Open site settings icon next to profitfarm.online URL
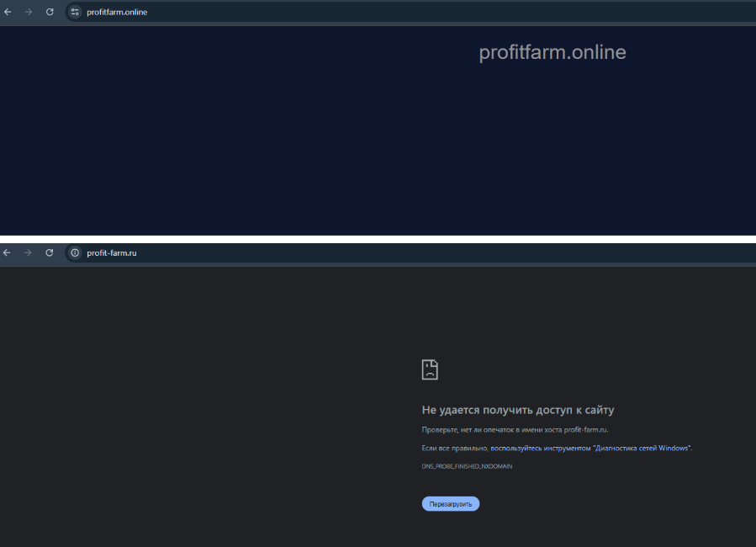This screenshot has width=756, height=547. [x=75, y=12]
